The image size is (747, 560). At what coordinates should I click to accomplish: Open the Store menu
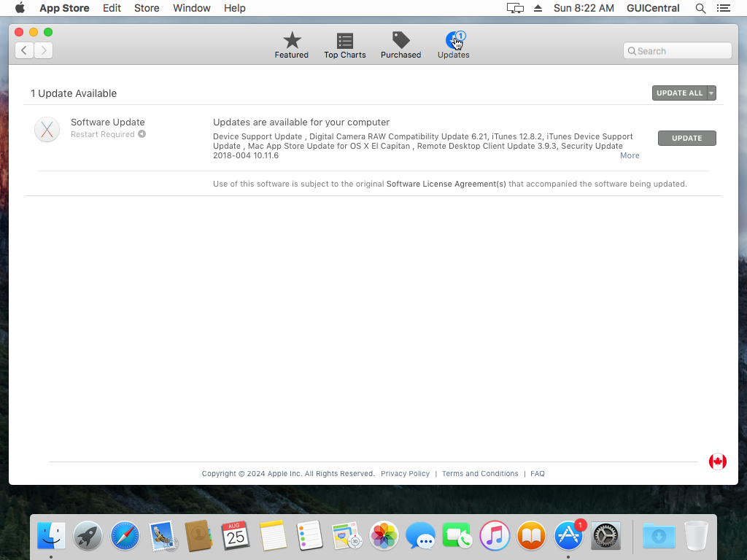coord(147,8)
